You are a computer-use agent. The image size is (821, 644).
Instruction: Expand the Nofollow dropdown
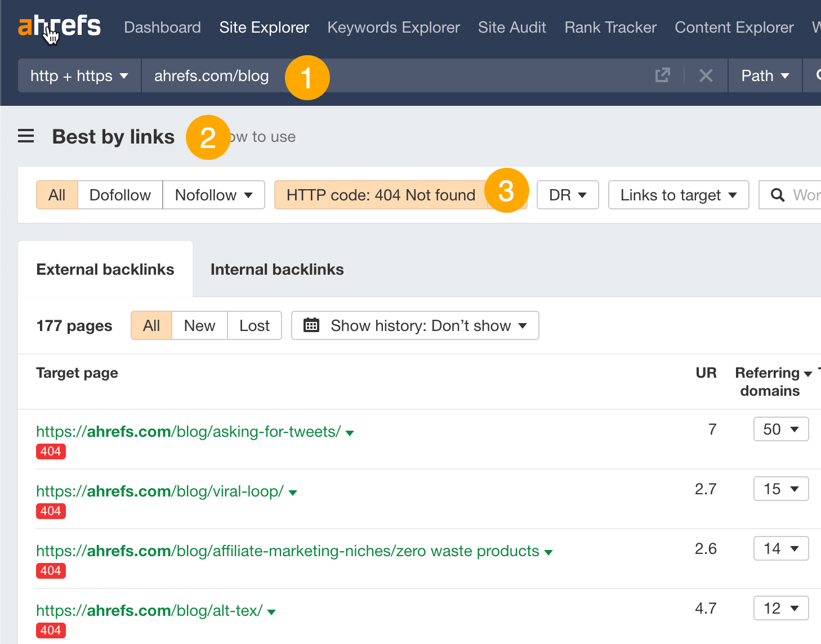(213, 195)
